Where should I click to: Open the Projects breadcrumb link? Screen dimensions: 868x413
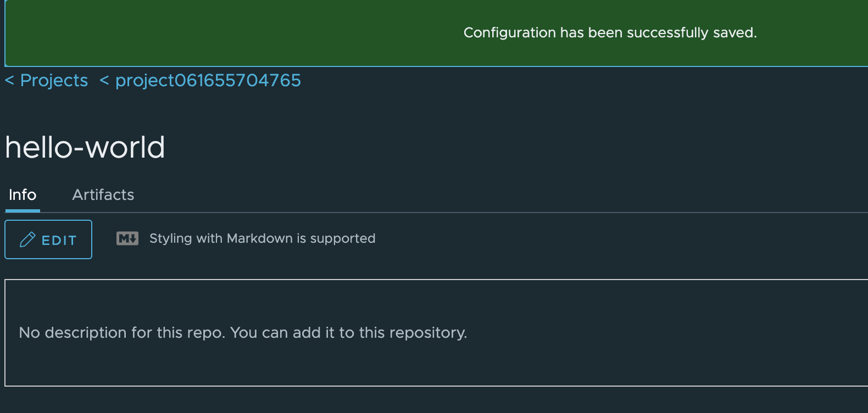[x=53, y=80]
